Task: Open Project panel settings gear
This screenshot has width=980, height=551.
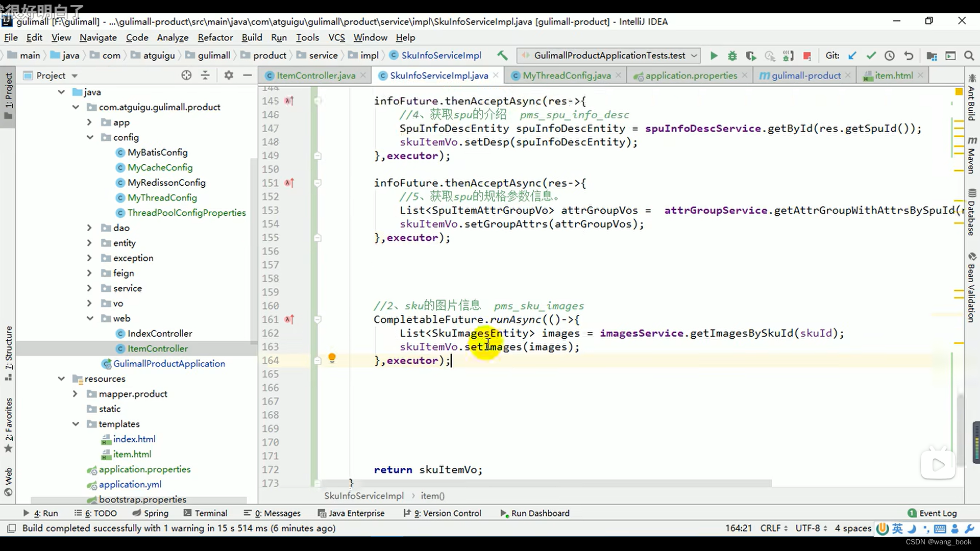Action: tap(229, 75)
